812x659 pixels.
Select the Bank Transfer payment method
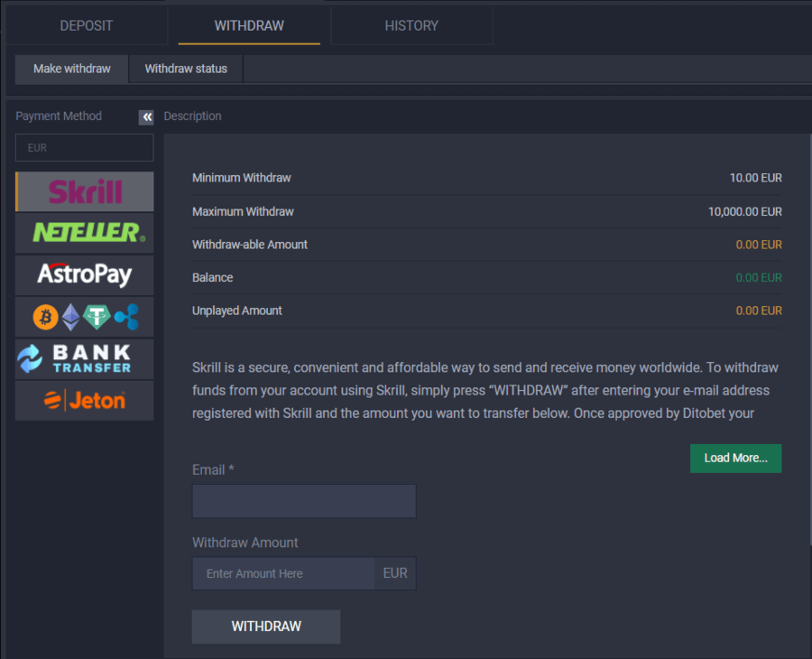point(85,358)
